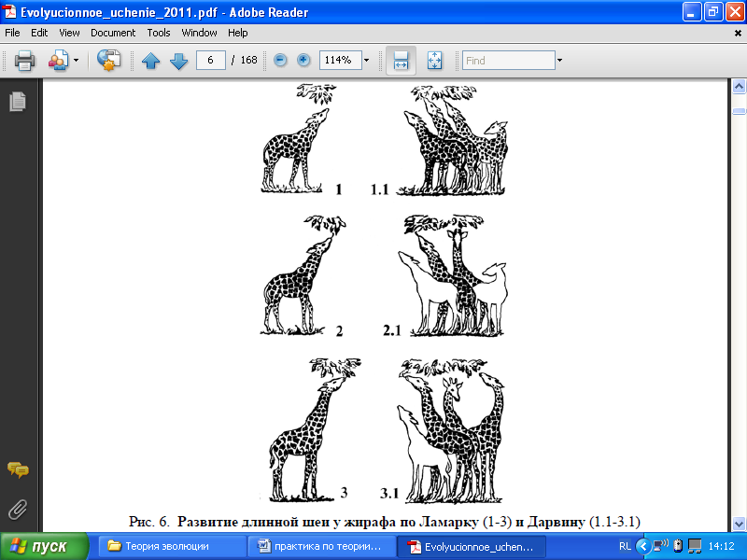Click the Adobe online services globe icon
This screenshot has height=560, width=747.
[x=108, y=60]
